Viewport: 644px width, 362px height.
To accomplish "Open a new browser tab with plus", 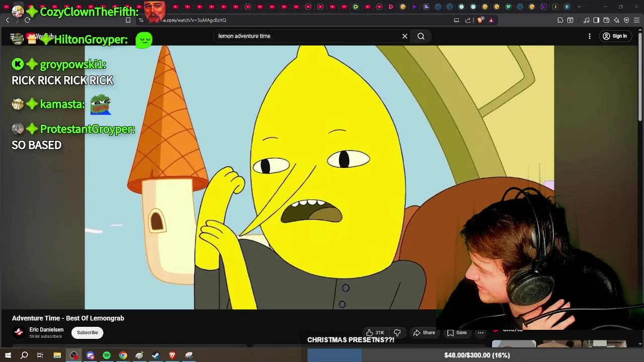I will tap(579, 7).
